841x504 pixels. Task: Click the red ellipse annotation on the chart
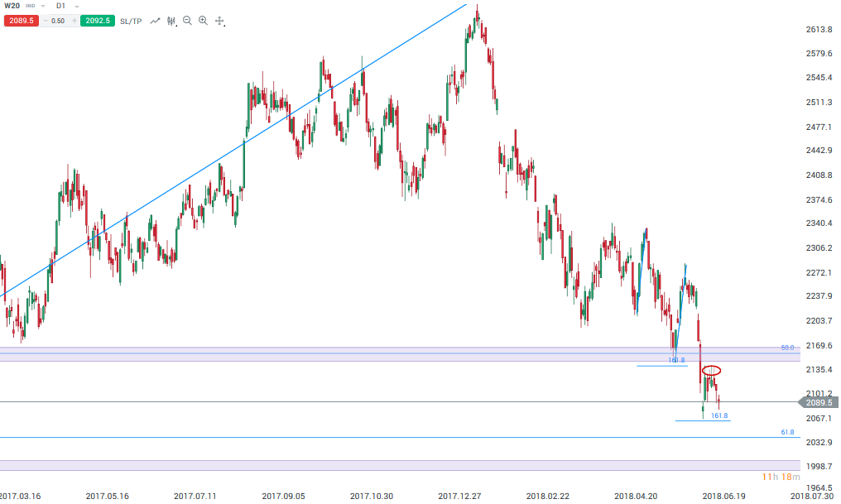click(711, 369)
